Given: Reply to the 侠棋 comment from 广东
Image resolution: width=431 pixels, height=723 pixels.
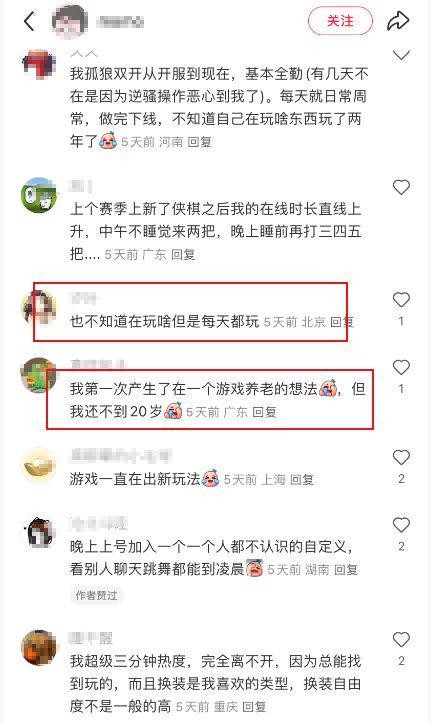Looking at the screenshot, I should 183,255.
